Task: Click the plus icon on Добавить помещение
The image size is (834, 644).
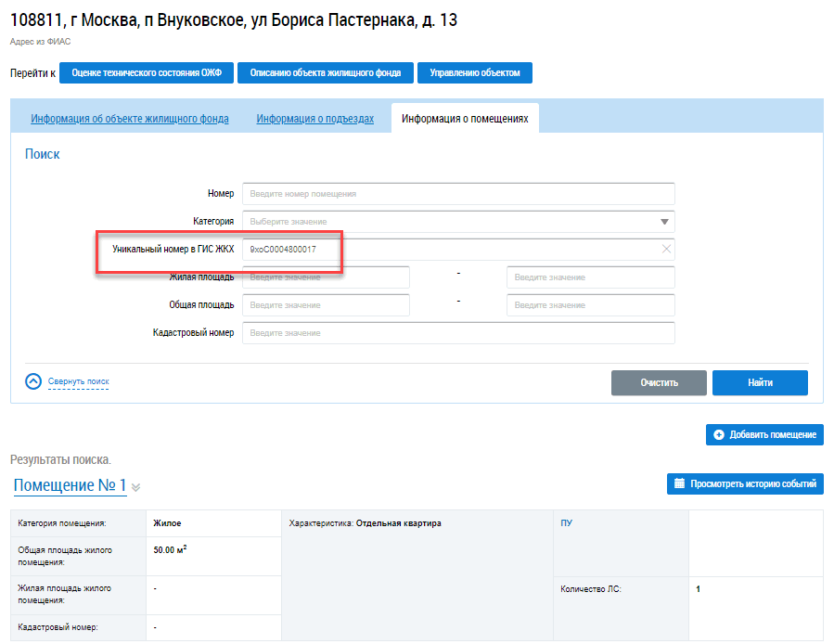Action: (719, 435)
